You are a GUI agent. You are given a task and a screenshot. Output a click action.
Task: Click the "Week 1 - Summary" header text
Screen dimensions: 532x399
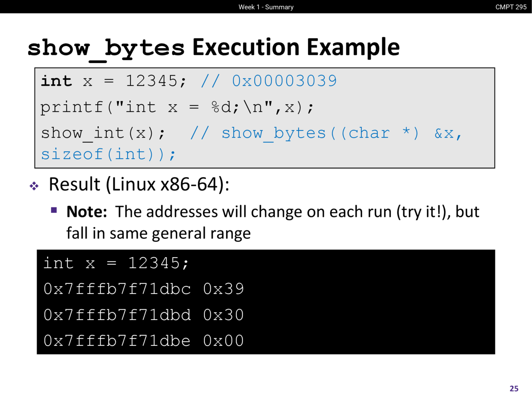[x=266, y=7]
